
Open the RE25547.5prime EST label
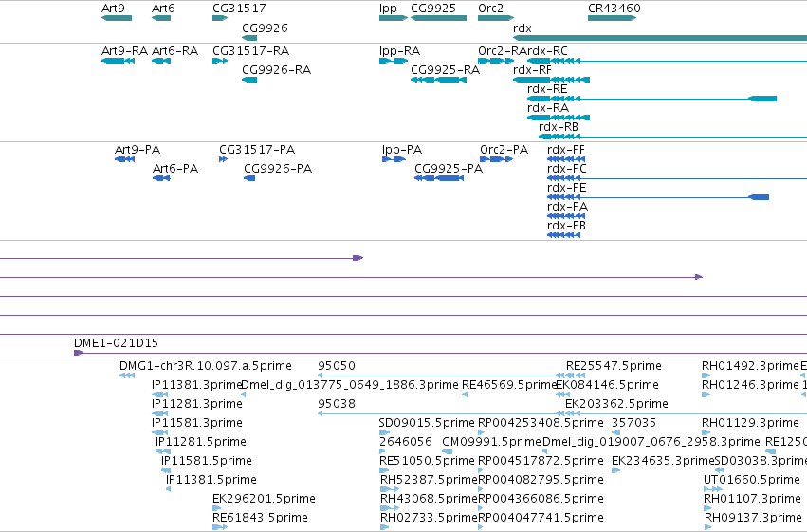(x=614, y=366)
